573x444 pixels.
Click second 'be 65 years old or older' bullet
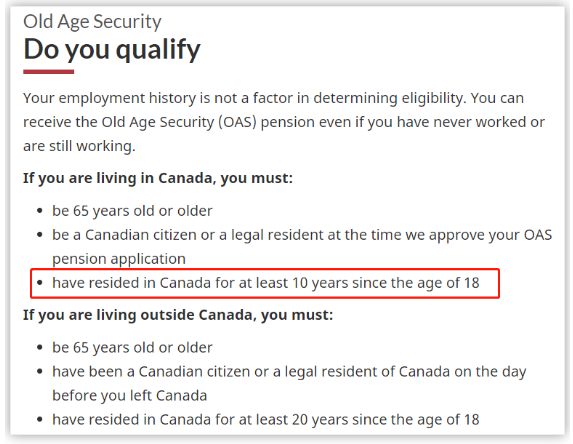132,348
